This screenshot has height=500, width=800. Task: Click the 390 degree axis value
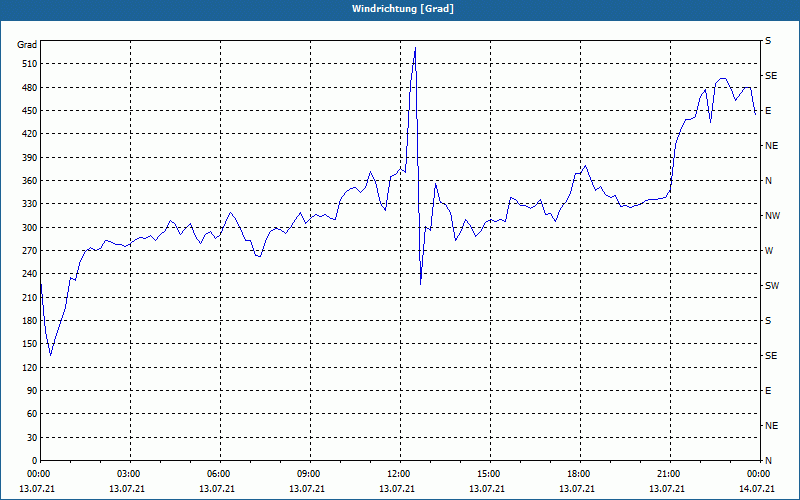[x=30, y=157]
